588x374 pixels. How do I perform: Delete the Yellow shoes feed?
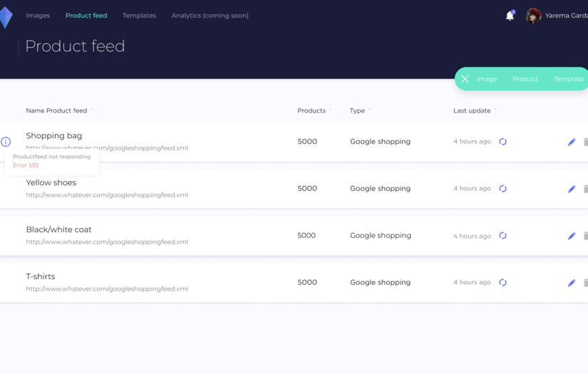point(585,189)
